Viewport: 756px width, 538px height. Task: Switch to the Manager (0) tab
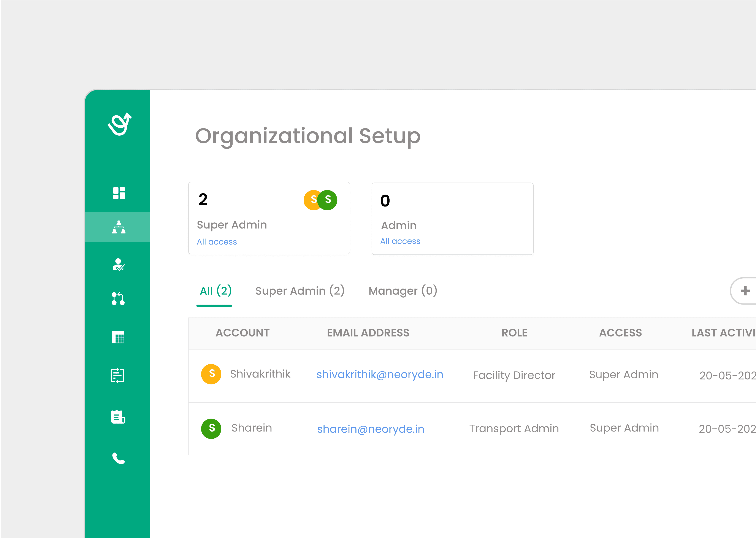click(x=403, y=291)
